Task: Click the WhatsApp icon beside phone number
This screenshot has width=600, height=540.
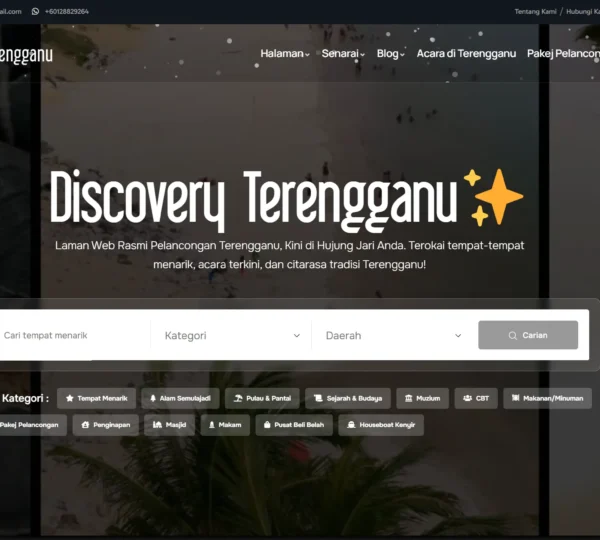Action: [35, 11]
